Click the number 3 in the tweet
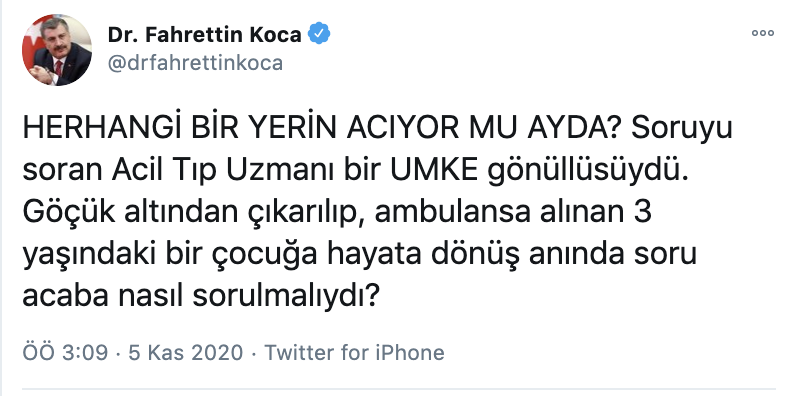The width and height of the screenshot is (798, 396). point(643,213)
